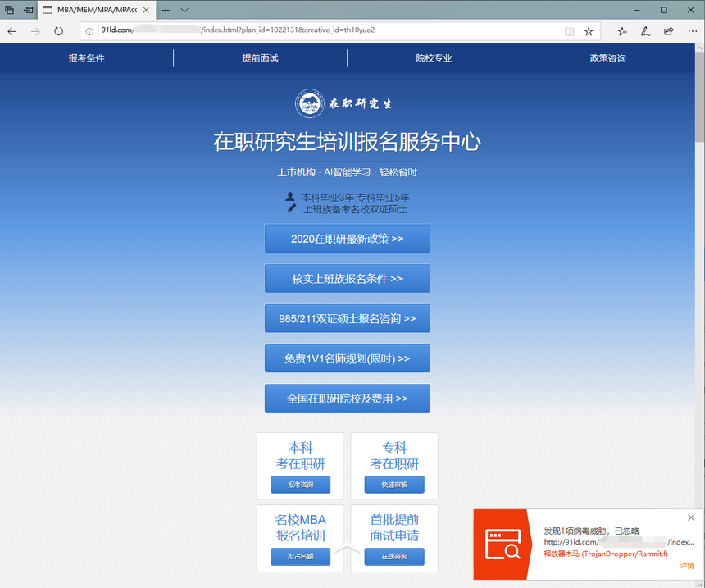Open the 报考条件 navigation menu
This screenshot has height=588, width=705.
tap(86, 58)
